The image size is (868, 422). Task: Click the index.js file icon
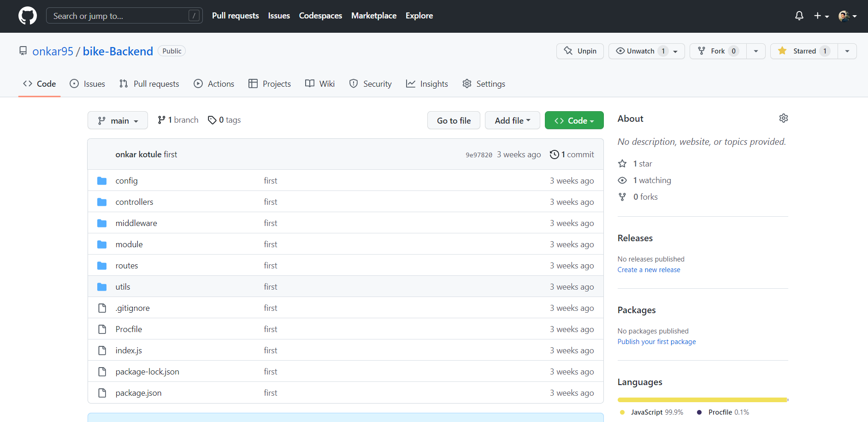coord(102,351)
